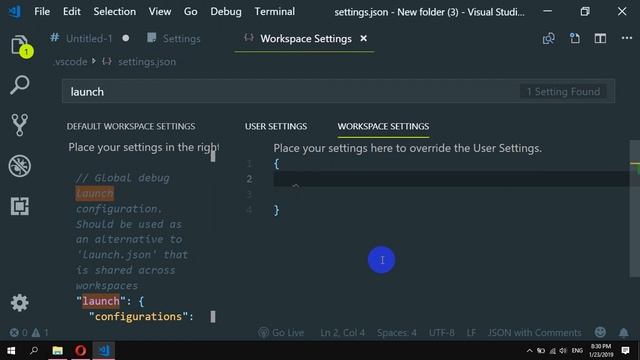Viewport: 640px width, 360px height.
Task: Click the feedback smiley icon
Action: click(600, 332)
